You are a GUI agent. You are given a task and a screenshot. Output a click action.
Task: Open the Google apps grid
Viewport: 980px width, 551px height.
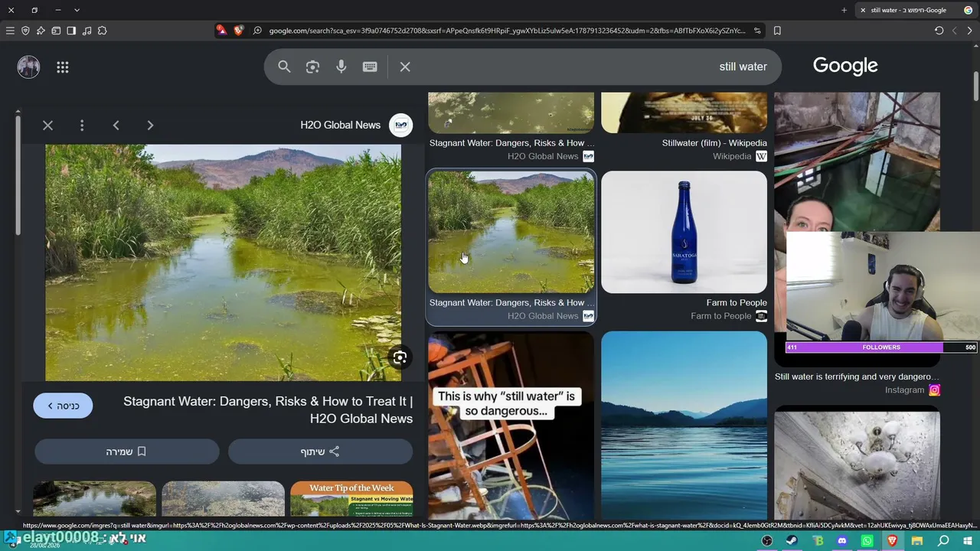63,67
